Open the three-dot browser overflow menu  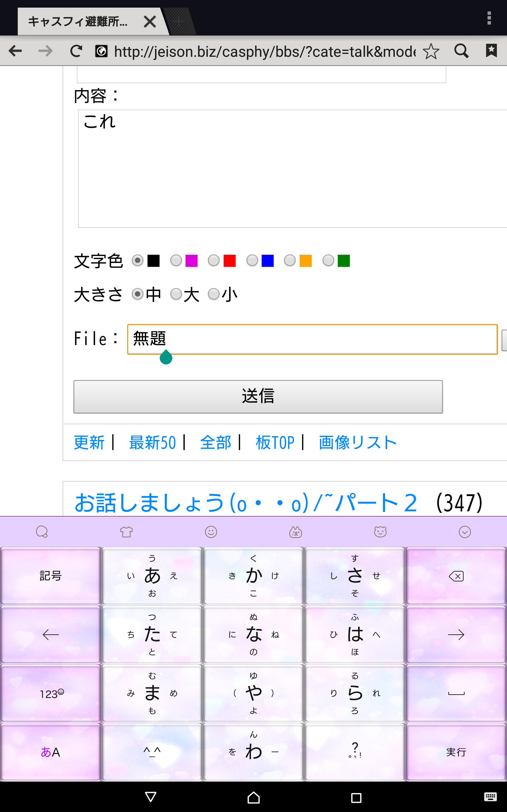coord(489,18)
